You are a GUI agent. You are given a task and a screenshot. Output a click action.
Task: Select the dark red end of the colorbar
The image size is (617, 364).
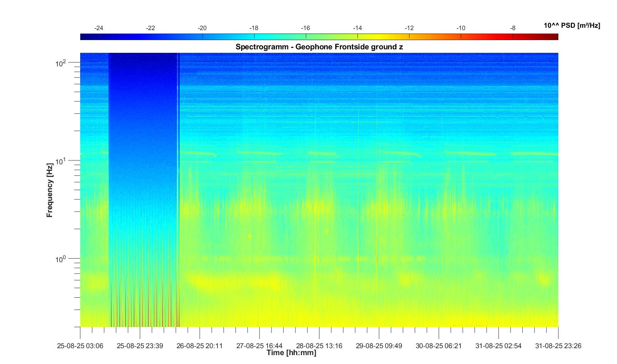[x=554, y=37]
